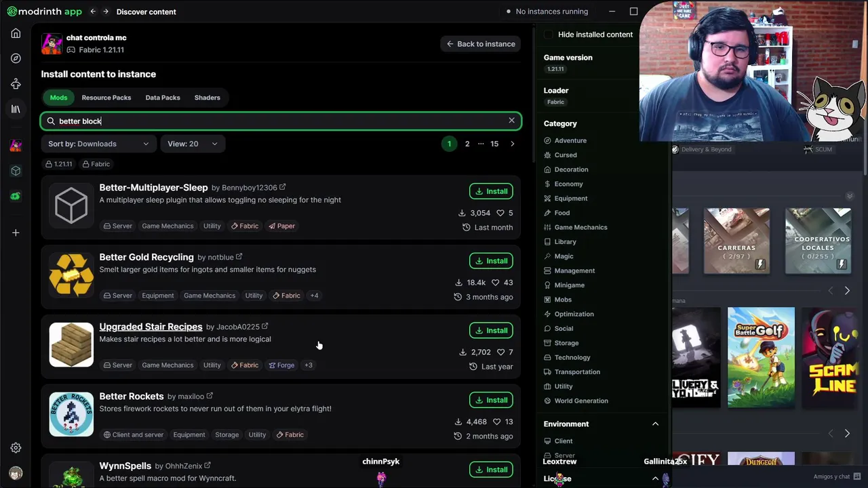
Task: Open the View: 20 dropdown
Action: 193,144
